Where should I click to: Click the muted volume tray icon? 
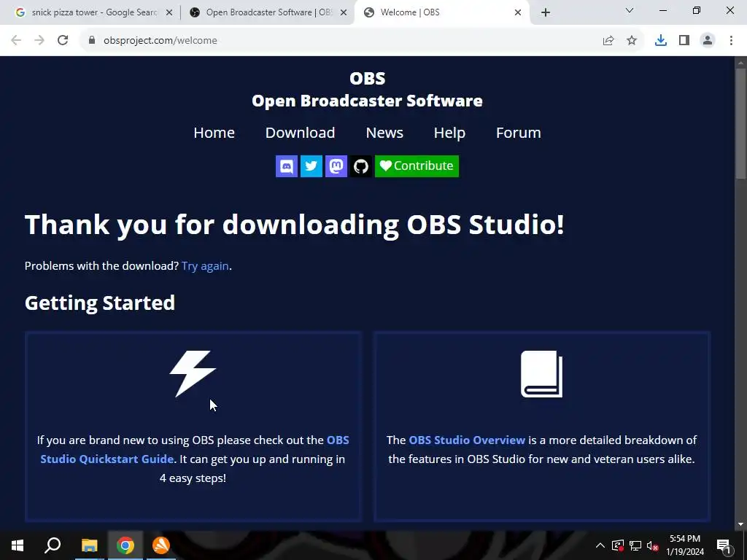tap(653, 545)
